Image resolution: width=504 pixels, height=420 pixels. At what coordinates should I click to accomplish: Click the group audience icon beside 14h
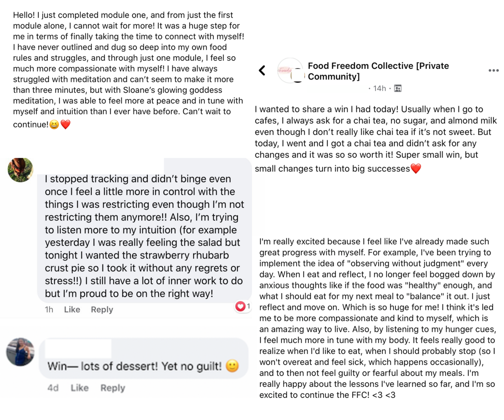tap(398, 88)
